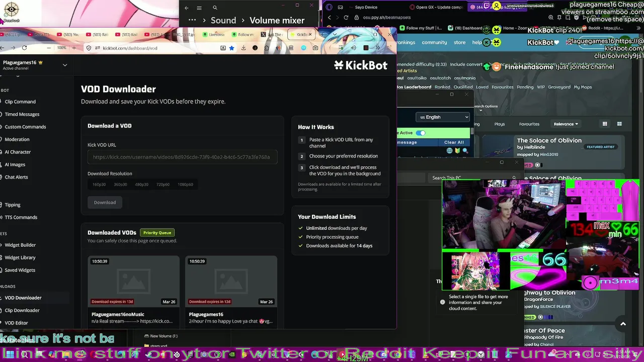Filter beatmaps by Graveyard

pyautogui.click(x=559, y=87)
